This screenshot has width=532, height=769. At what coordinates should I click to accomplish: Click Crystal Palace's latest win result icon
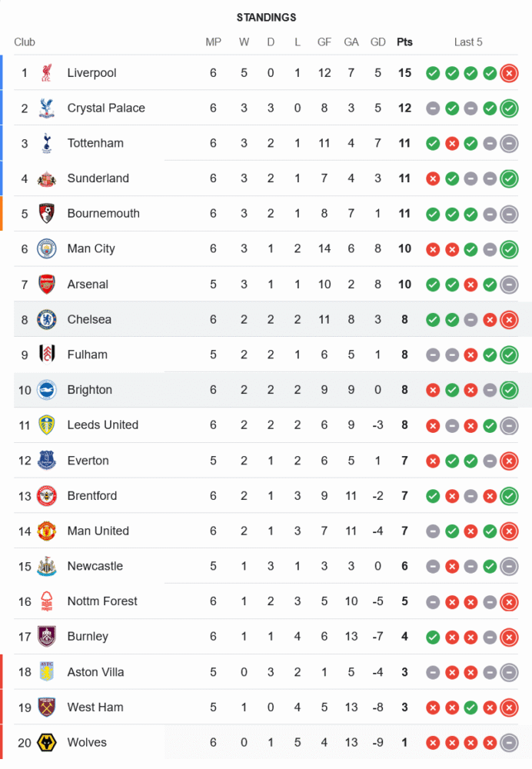[508, 108]
